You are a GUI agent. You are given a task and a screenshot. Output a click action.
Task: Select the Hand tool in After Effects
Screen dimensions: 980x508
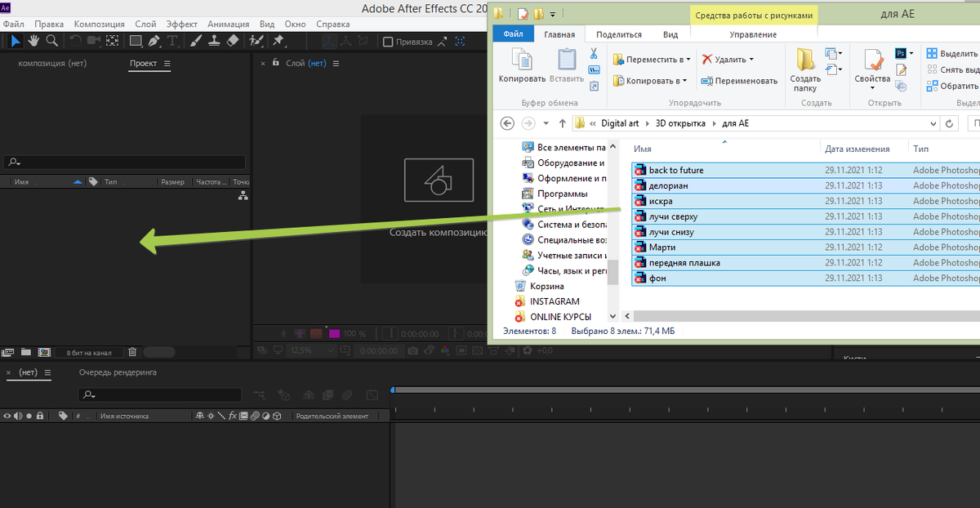pyautogui.click(x=34, y=41)
